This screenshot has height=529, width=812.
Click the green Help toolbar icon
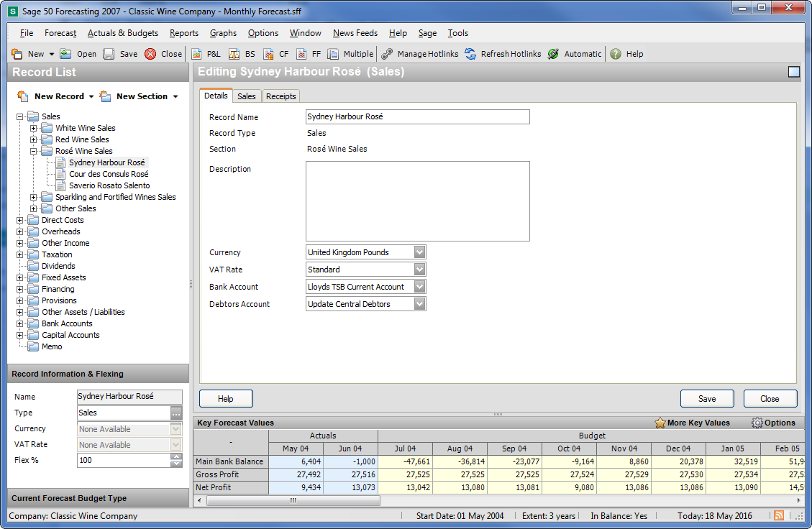(615, 54)
